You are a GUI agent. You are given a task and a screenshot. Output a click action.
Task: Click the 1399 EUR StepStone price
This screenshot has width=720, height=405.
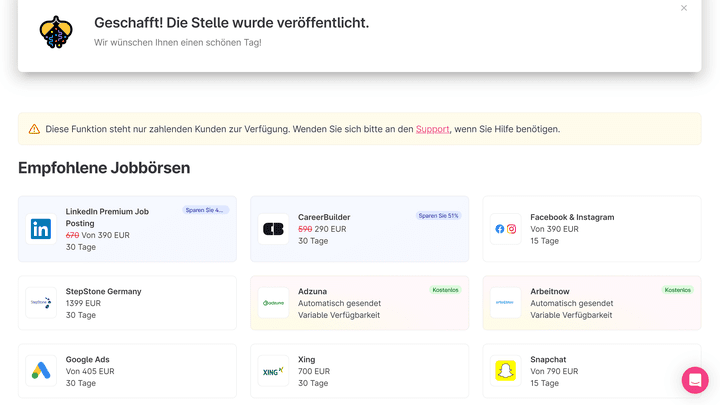tap(83, 303)
